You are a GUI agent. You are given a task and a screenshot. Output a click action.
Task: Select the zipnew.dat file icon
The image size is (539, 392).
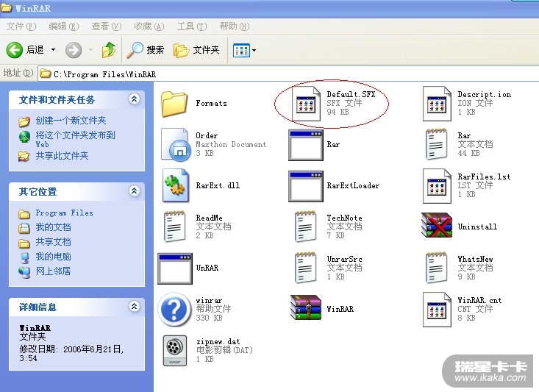click(175, 350)
